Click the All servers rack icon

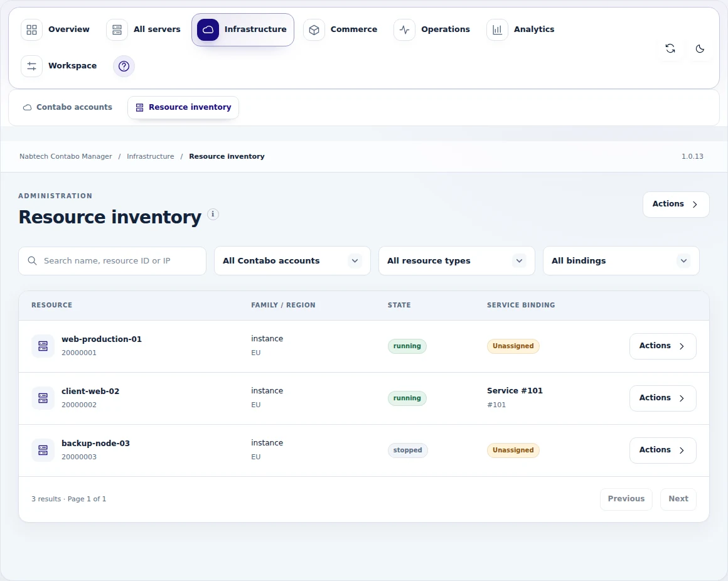(x=117, y=29)
